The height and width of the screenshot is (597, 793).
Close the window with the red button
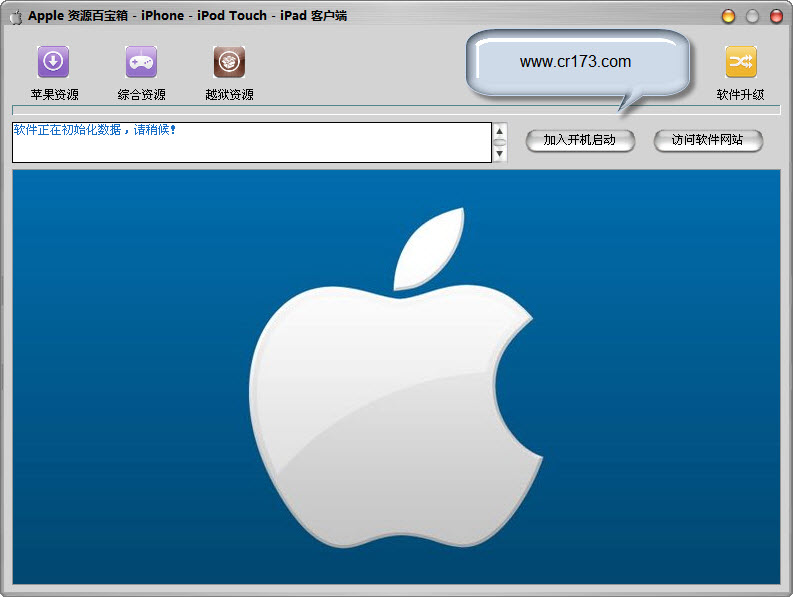[x=776, y=16]
